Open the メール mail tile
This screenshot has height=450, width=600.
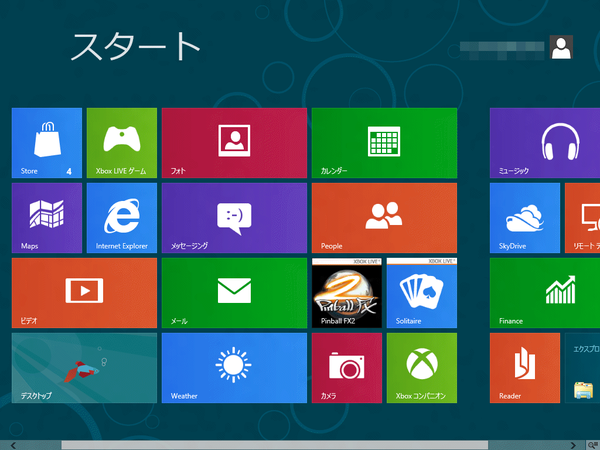(x=234, y=293)
